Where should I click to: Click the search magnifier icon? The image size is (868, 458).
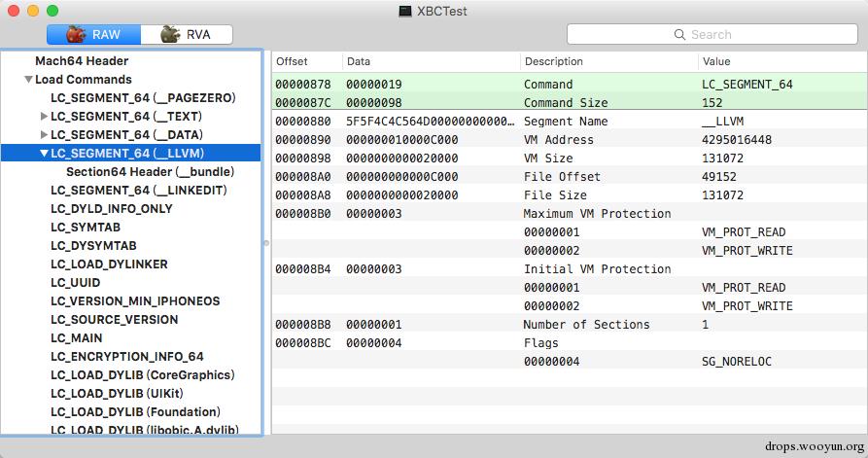coord(679,34)
